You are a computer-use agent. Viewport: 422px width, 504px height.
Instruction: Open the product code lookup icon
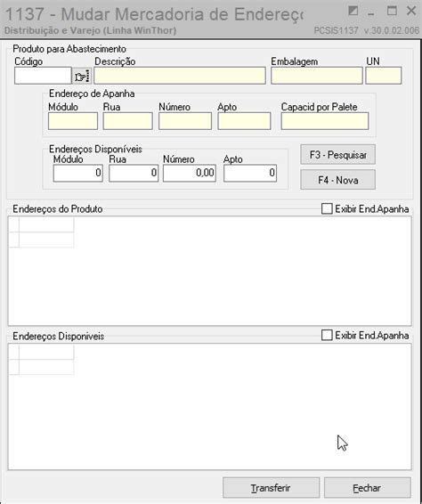pos(82,76)
